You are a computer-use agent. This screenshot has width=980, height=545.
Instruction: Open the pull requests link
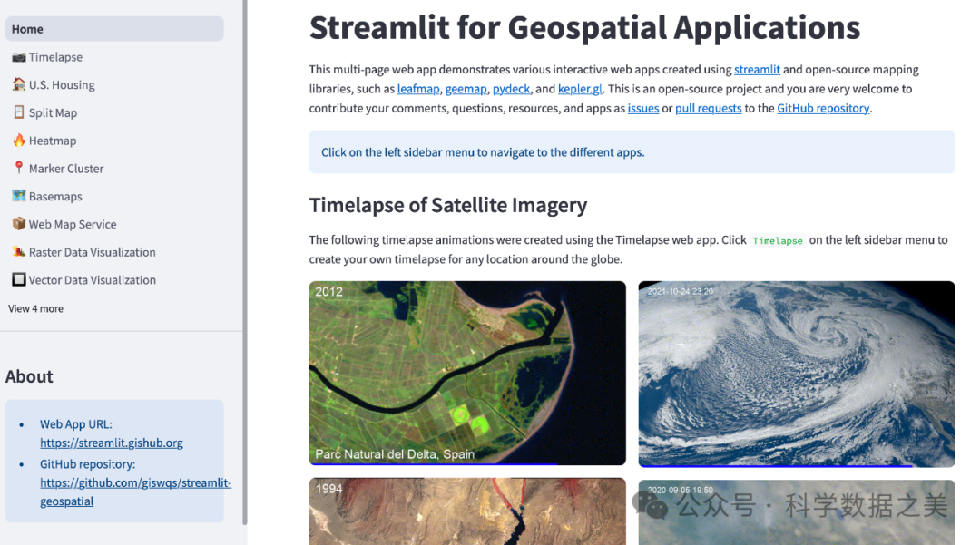[708, 108]
